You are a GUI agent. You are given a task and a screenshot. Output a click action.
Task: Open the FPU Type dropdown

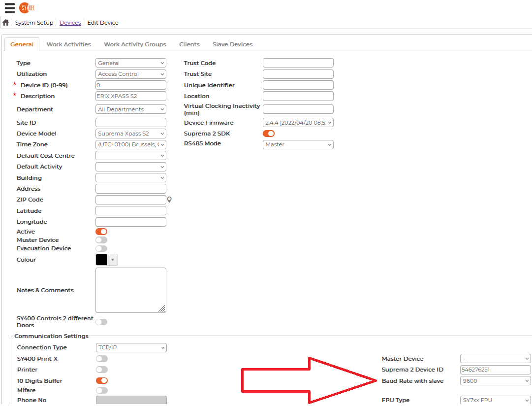[x=496, y=400]
